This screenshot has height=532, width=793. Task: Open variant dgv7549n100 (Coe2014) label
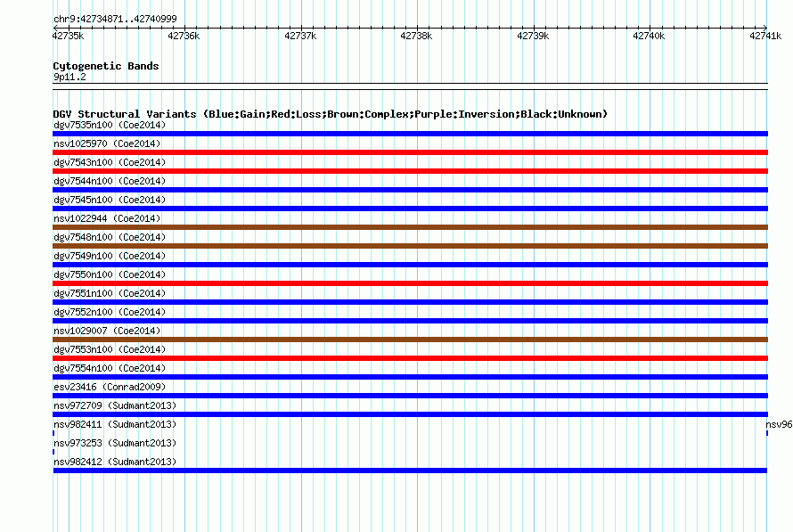click(x=110, y=256)
